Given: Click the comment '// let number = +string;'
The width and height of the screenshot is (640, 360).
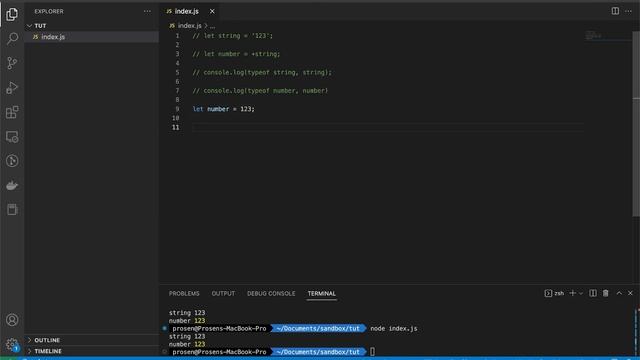Looking at the screenshot, I should coord(236,54).
